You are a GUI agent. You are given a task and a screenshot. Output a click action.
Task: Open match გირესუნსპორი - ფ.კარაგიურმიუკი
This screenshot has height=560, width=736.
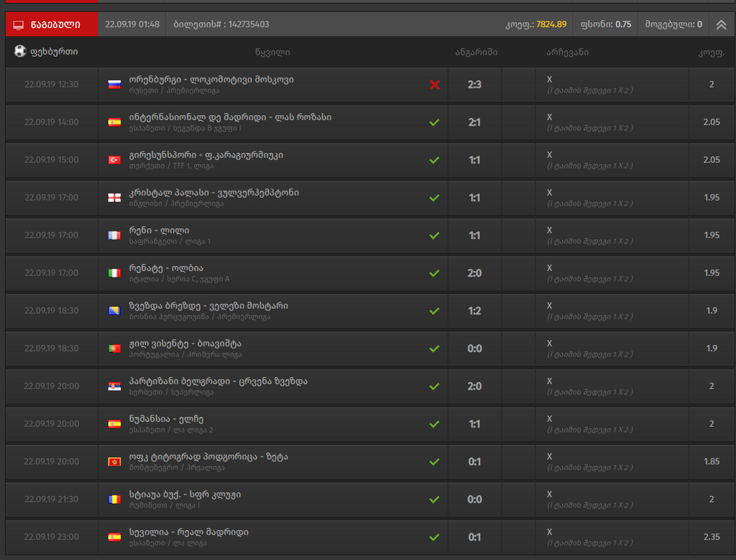point(206,155)
